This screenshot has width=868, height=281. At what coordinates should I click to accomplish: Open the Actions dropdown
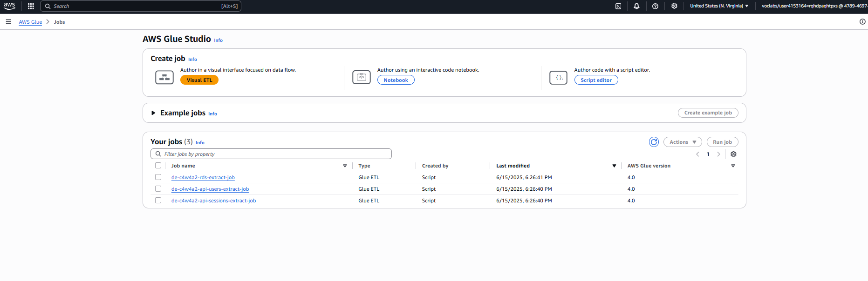(x=683, y=142)
